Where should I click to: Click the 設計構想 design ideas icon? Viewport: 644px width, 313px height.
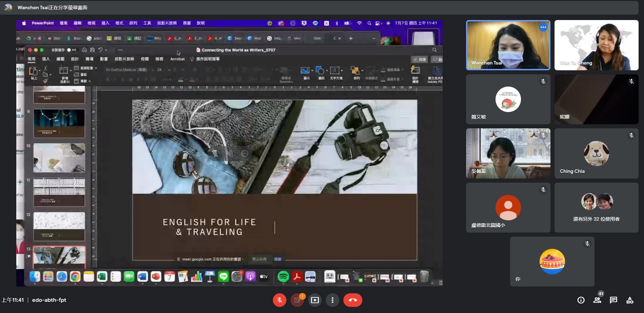(415, 70)
